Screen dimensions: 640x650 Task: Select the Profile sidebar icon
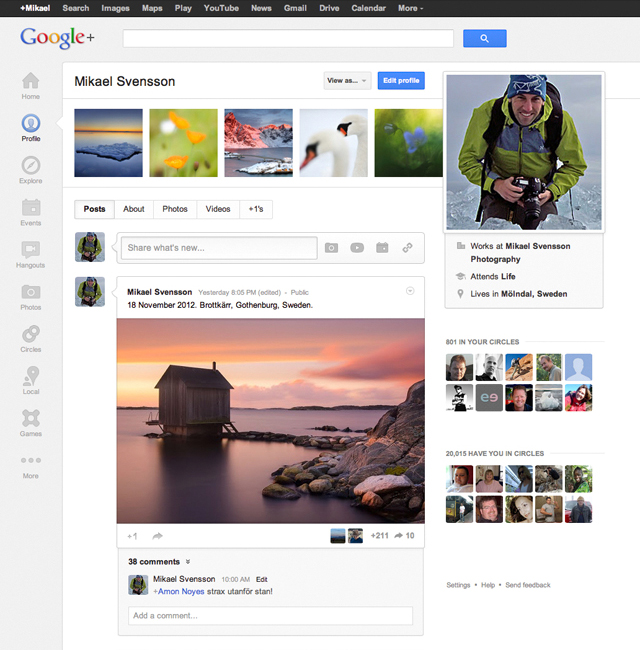[31, 123]
